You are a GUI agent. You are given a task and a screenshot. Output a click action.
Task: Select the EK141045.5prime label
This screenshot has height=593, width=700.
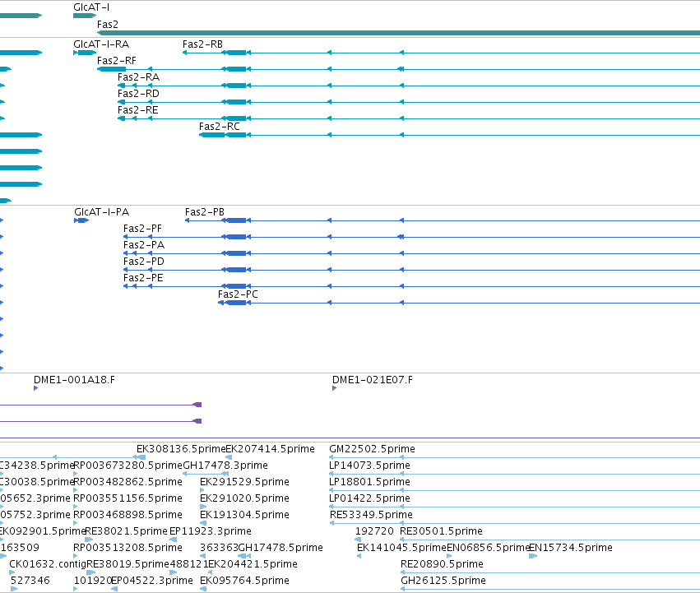401,548
